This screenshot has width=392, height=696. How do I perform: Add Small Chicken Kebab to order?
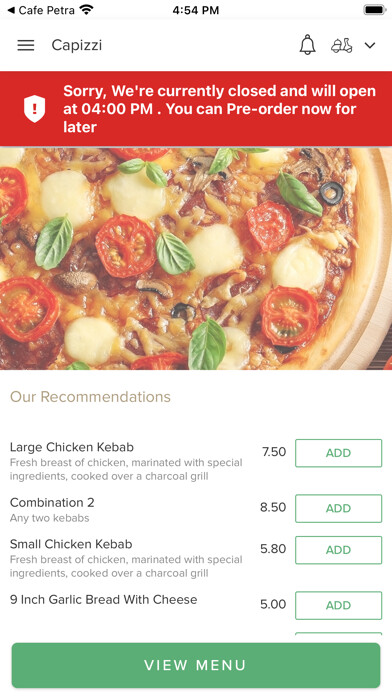pos(338,550)
